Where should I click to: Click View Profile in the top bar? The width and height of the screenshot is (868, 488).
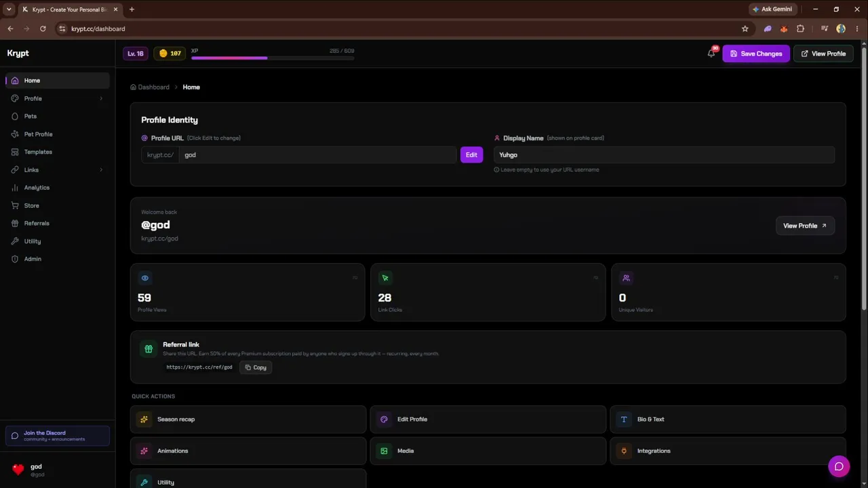[x=823, y=54]
